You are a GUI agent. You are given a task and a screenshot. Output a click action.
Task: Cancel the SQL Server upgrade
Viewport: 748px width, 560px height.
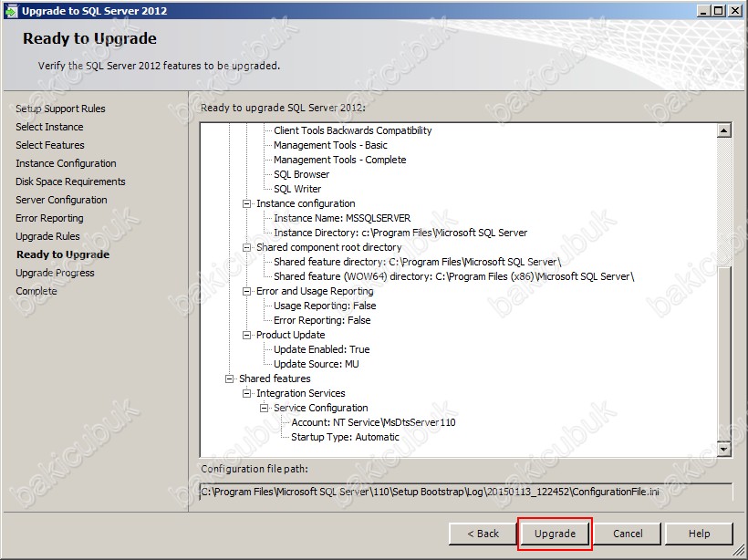628,534
